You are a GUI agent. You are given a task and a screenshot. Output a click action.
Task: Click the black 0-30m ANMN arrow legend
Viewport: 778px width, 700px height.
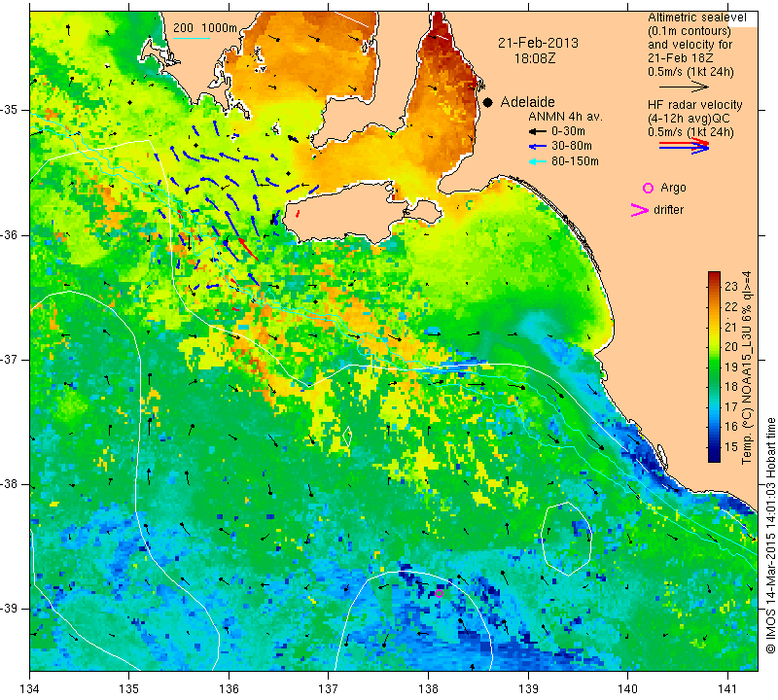[x=537, y=132]
